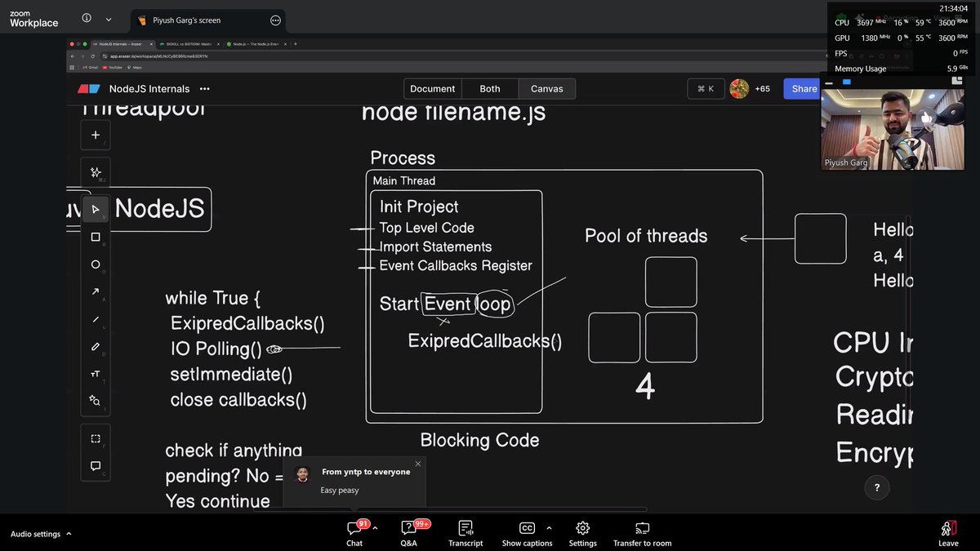Open the Q&A panel
The width and height of the screenshot is (980, 551).
coord(408,534)
